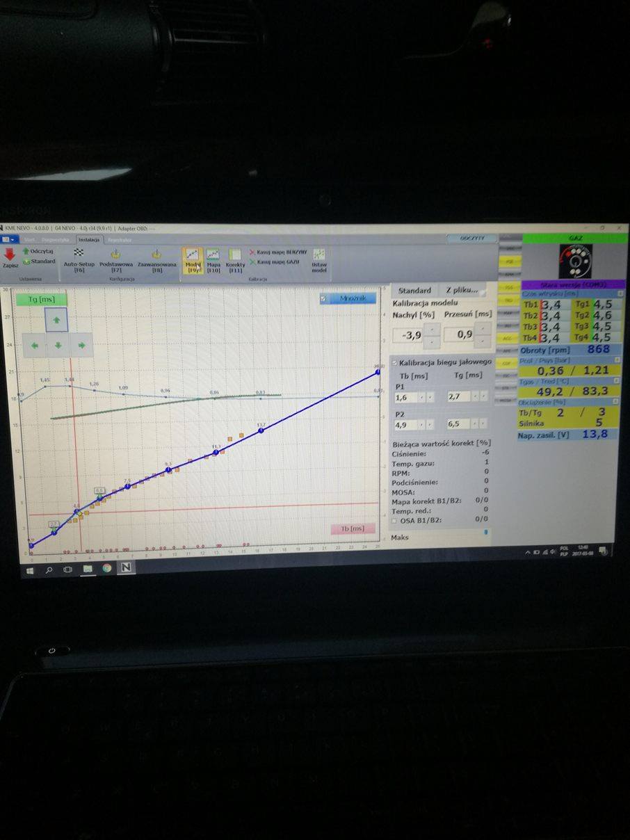The height and width of the screenshot is (840, 630).
Task: Click Kasuj mapę BENZYNY red X
Action: [x=252, y=252]
